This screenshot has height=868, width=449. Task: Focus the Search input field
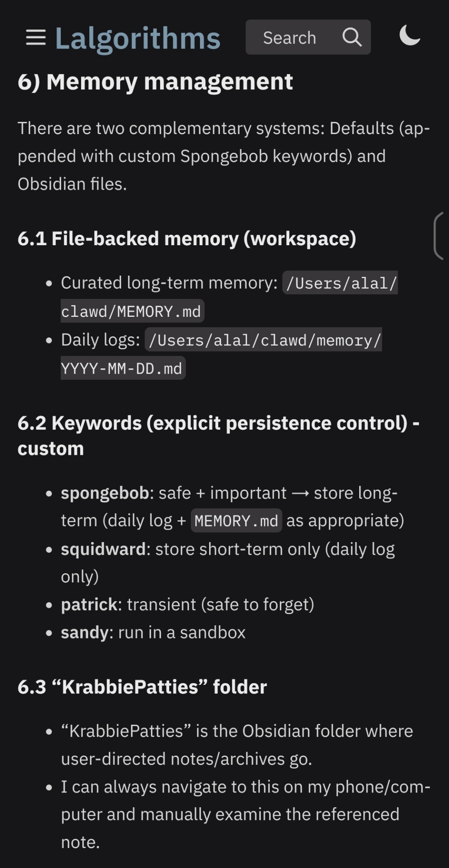290,38
